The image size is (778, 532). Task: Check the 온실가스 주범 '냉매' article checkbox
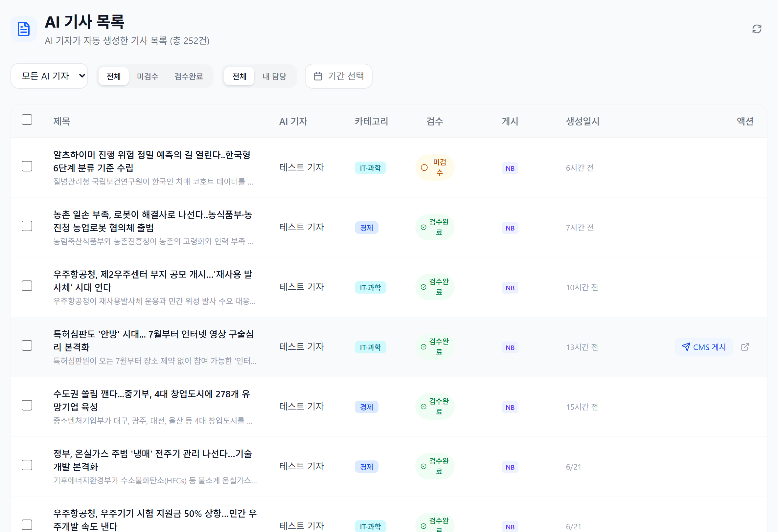[27, 465]
